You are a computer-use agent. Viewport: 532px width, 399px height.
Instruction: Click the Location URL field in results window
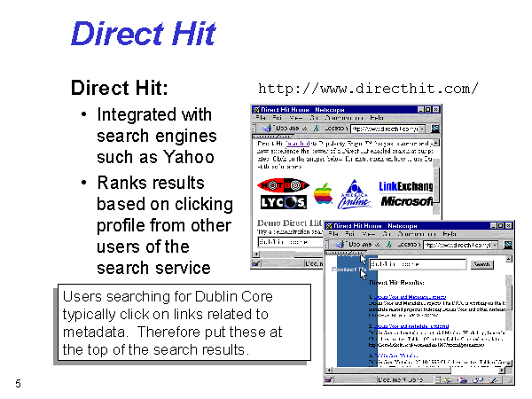pos(458,245)
